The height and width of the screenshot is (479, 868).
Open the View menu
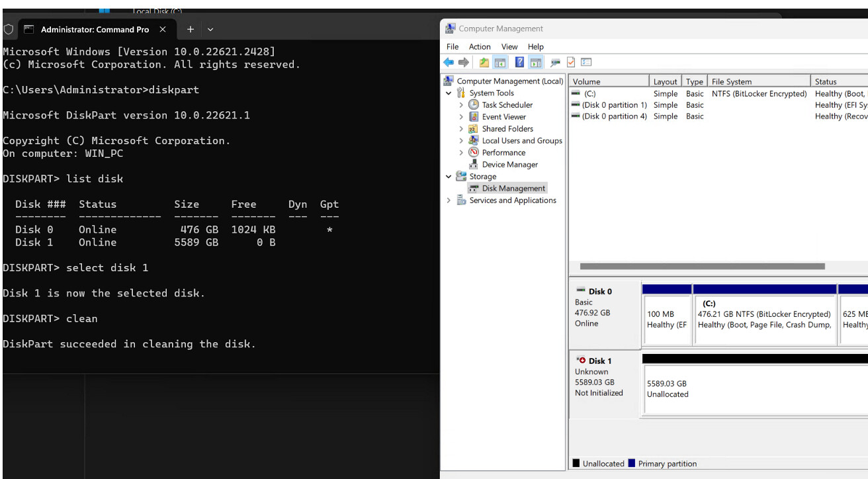click(509, 46)
